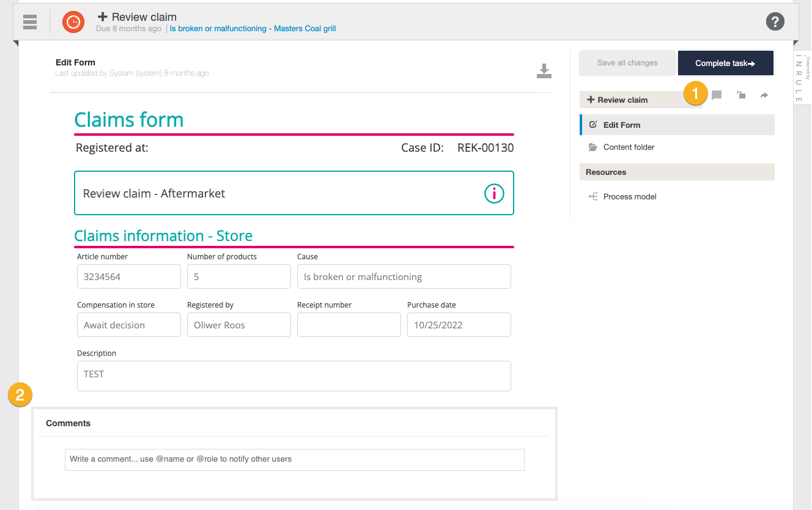
Task: Open the hamburger menu
Action: coord(29,21)
